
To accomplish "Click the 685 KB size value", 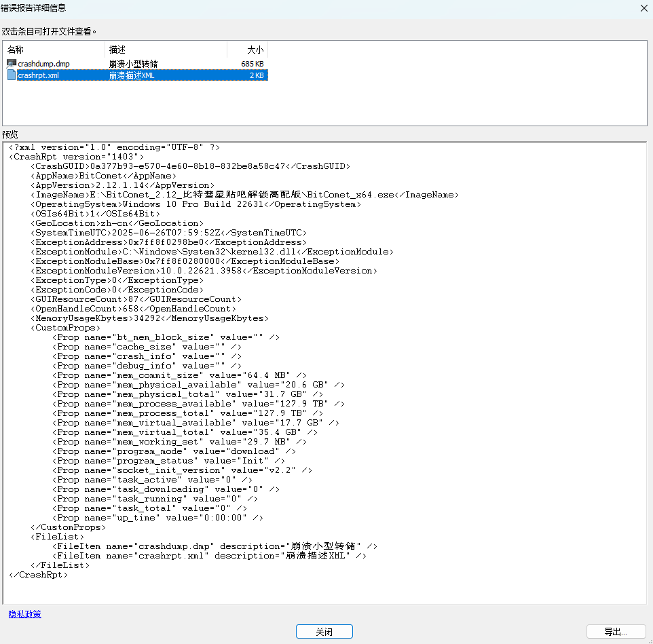I will pyautogui.click(x=253, y=64).
